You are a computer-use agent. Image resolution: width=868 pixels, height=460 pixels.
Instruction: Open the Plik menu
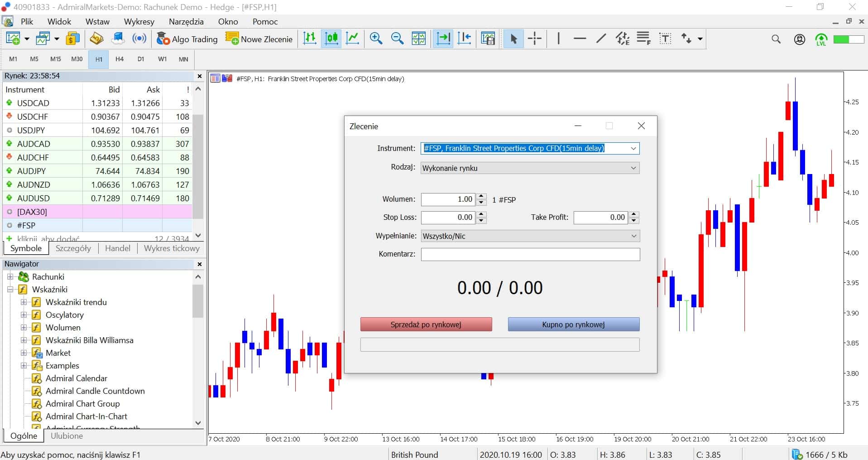(27, 22)
